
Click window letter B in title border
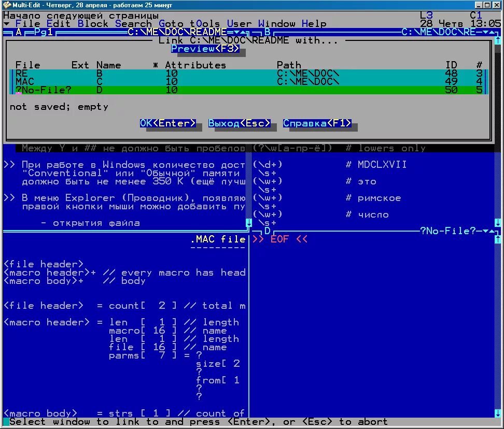[268, 32]
